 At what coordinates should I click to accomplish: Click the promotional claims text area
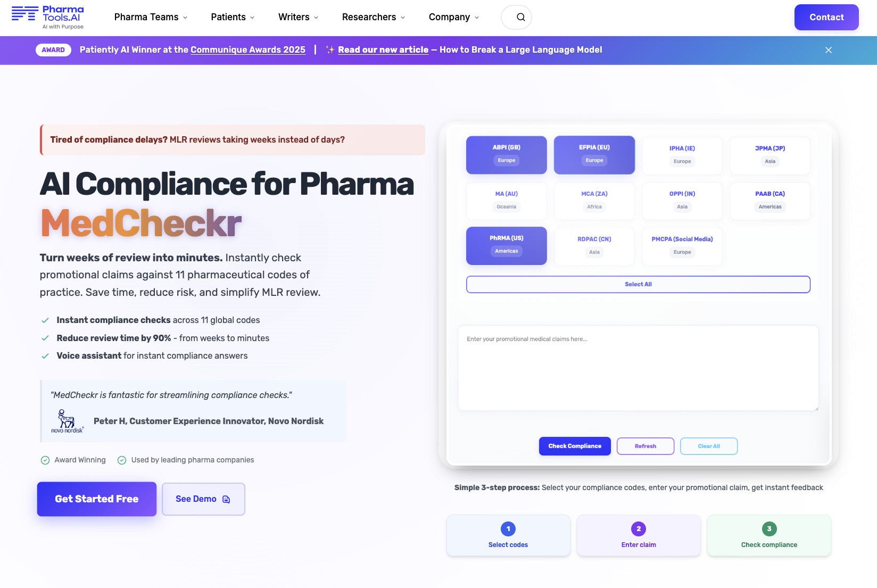click(x=638, y=367)
